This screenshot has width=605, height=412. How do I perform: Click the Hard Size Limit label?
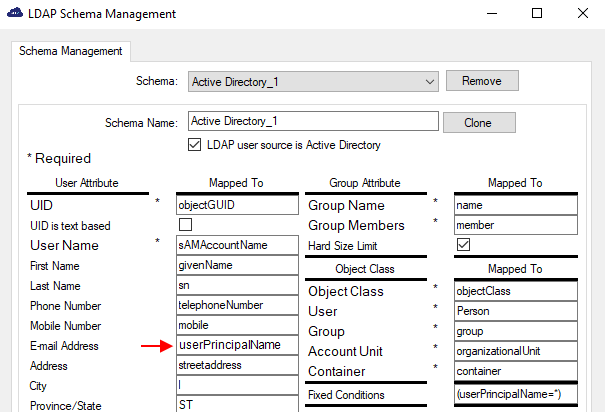click(342, 246)
